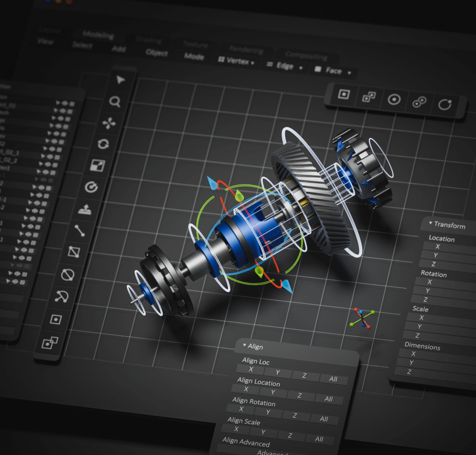
Task: Activate the four-arrow move tool
Action: click(109, 122)
